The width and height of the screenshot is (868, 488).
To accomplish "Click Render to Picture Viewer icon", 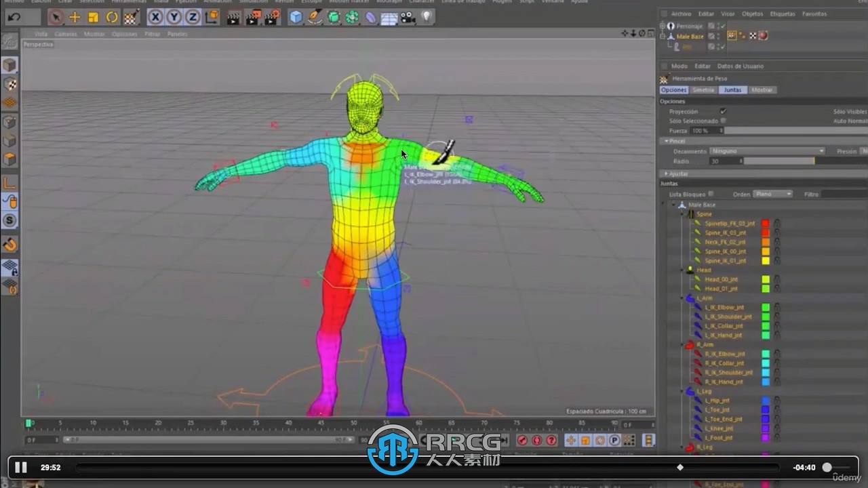I will (252, 18).
